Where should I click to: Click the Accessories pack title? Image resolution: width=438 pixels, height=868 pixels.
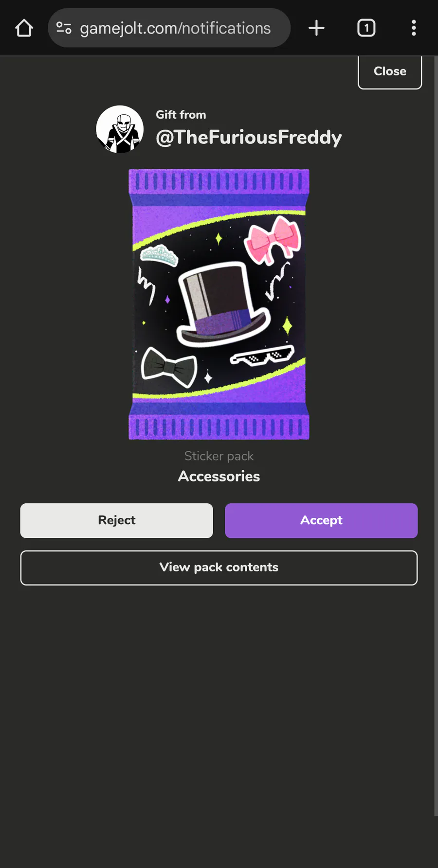click(x=219, y=476)
